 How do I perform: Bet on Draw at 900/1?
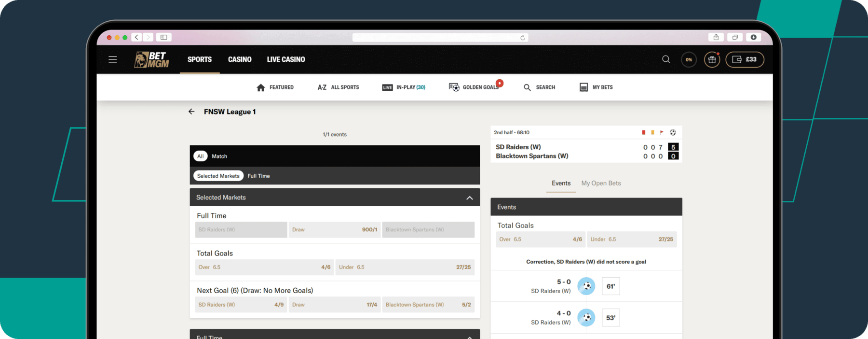335,230
